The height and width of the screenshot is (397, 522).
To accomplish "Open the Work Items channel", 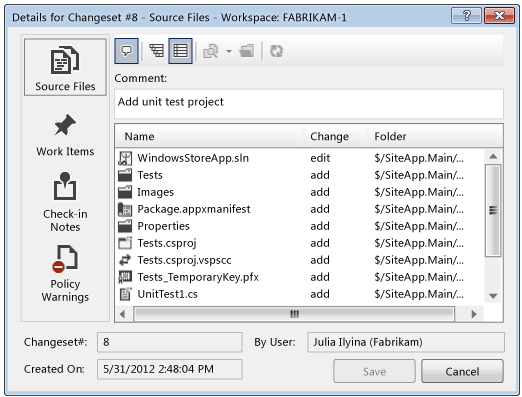I will point(65,135).
